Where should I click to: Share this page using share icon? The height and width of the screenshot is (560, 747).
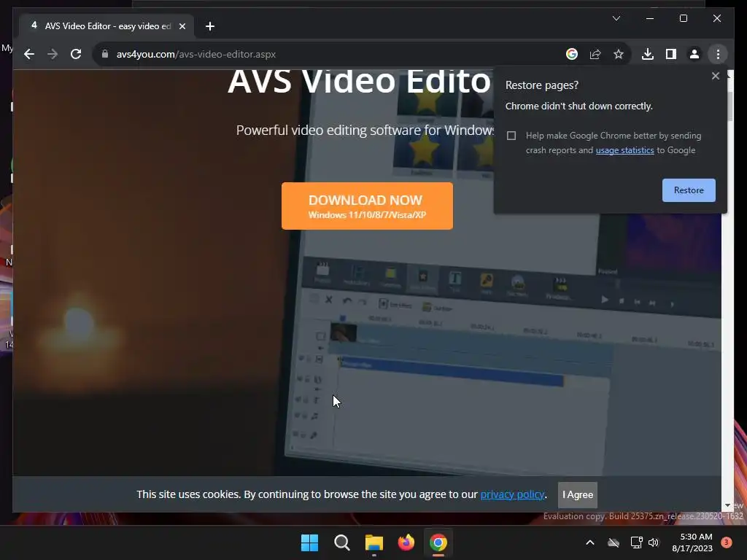[595, 54]
